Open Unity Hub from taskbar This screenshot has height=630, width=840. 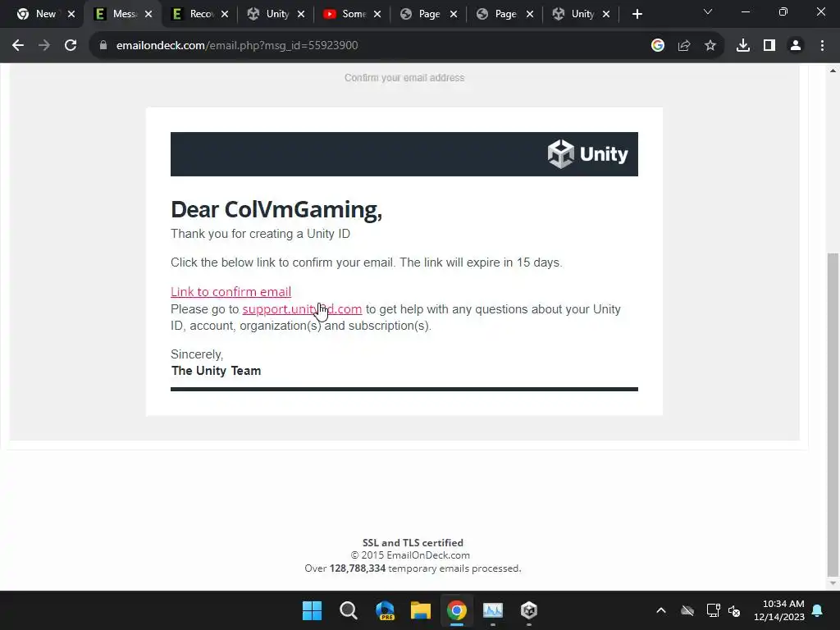coord(529,610)
